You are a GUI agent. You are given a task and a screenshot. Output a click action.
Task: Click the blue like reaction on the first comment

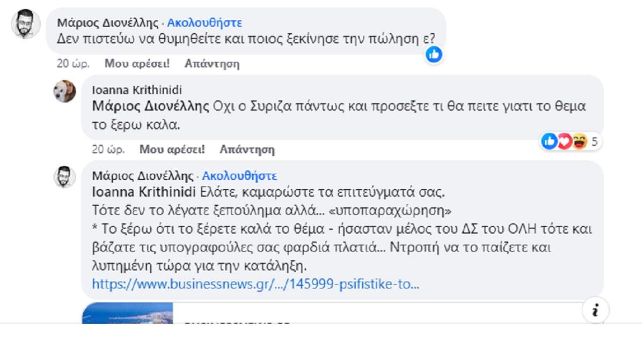coord(434,54)
